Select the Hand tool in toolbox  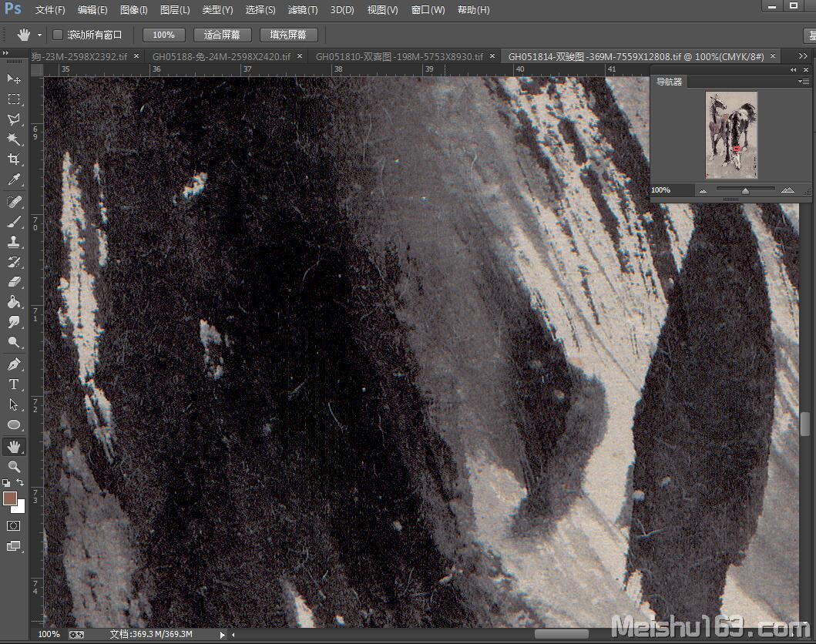(x=14, y=446)
